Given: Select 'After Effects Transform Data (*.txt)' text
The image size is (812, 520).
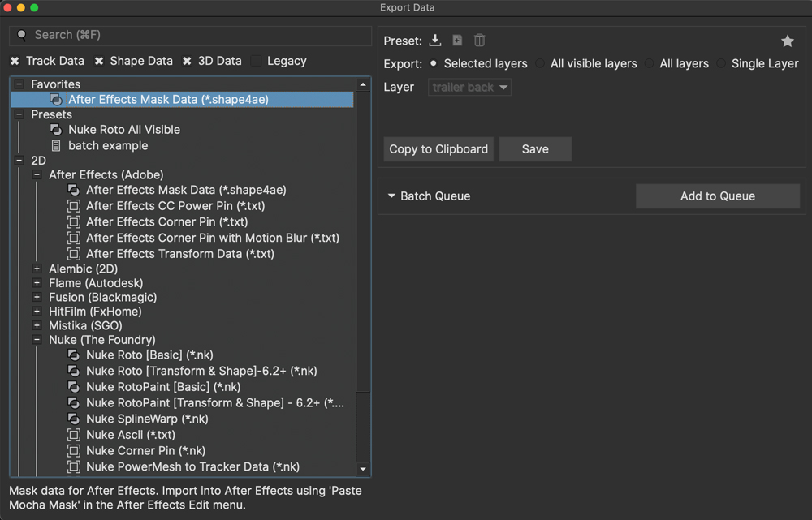Looking at the screenshot, I should (x=180, y=254).
